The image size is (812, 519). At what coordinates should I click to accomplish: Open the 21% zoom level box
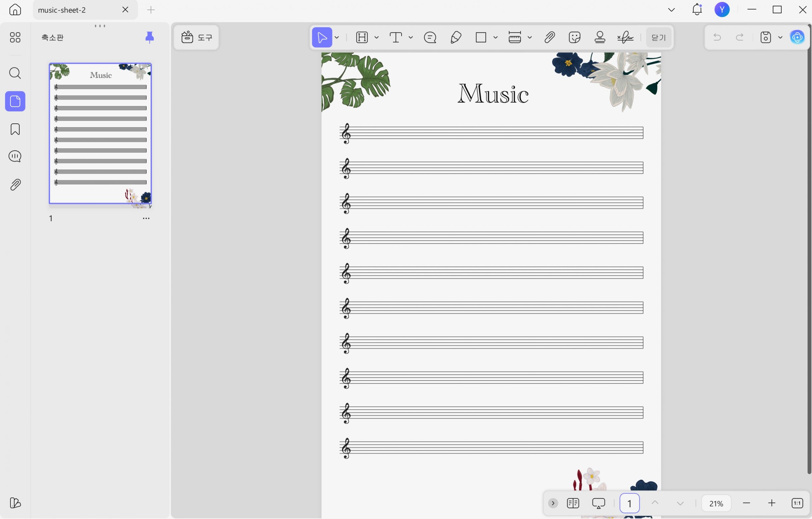point(716,503)
